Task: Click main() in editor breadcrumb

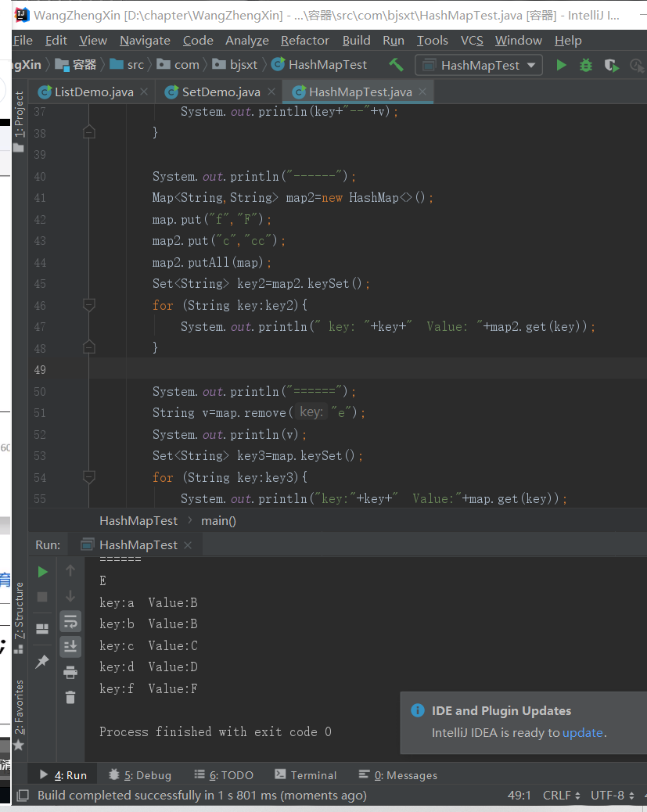Action: (218, 520)
